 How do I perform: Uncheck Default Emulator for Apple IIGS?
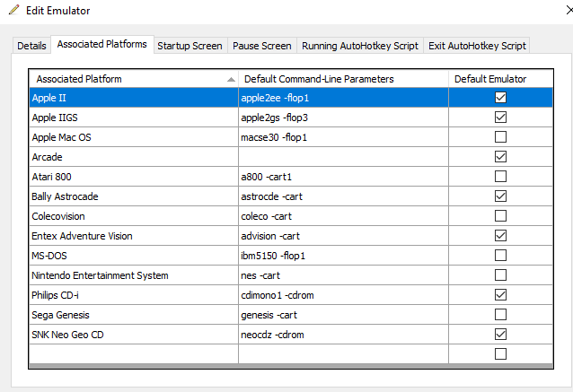pos(500,118)
